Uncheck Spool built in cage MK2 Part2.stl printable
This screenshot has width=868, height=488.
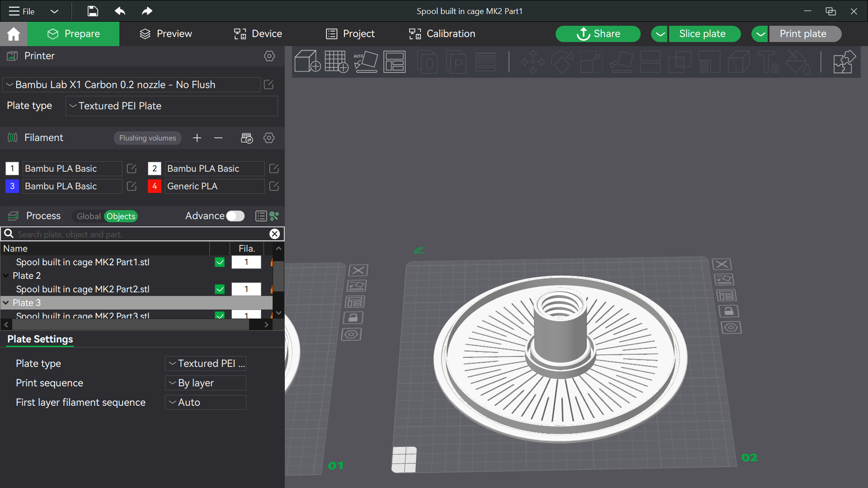coord(220,289)
